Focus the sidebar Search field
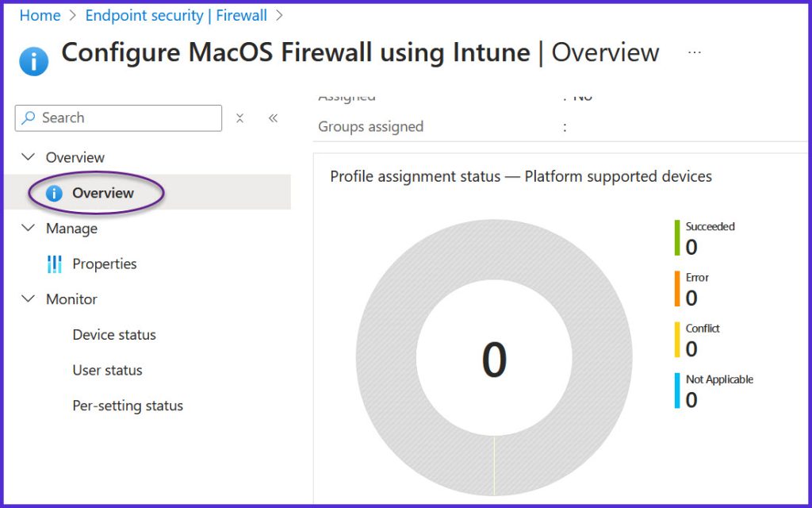Viewport: 812px width, 508px height. click(x=119, y=117)
